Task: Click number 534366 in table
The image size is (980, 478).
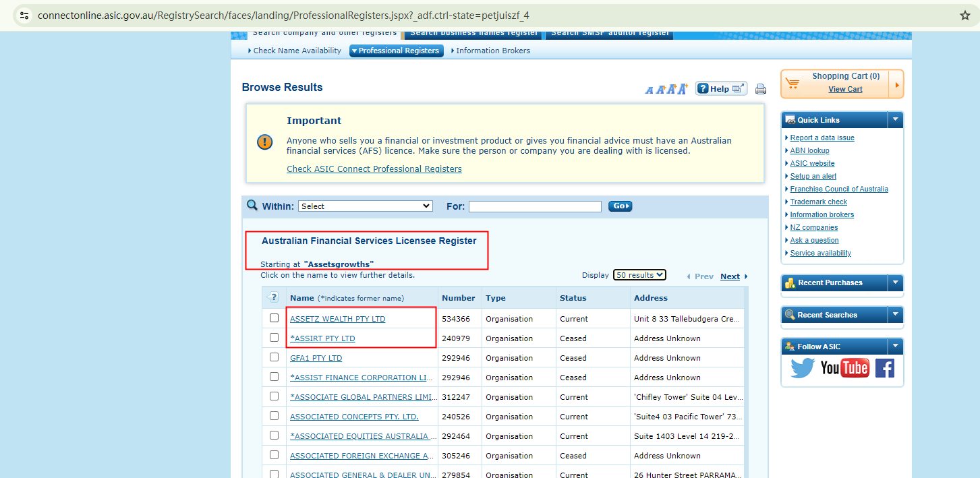Action: pyautogui.click(x=456, y=319)
